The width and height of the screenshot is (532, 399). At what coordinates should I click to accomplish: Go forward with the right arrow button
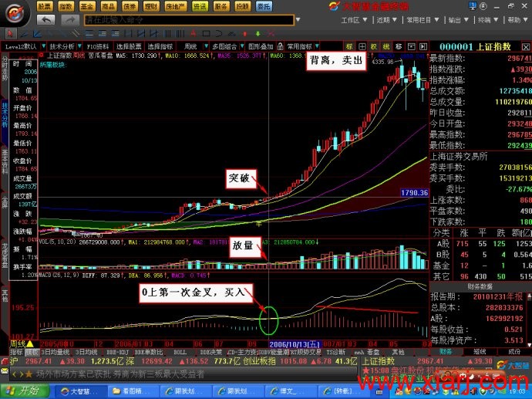(70, 20)
